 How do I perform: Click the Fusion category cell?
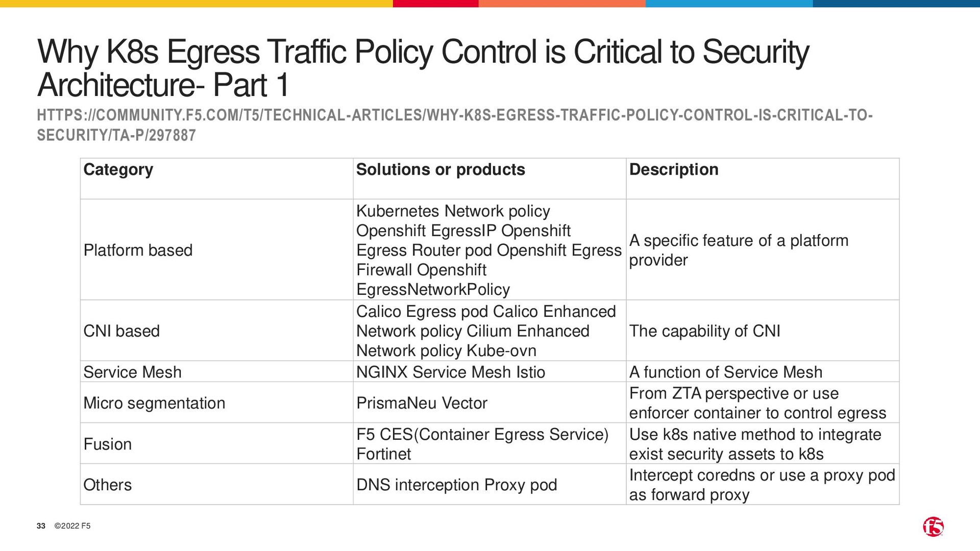pos(216,443)
